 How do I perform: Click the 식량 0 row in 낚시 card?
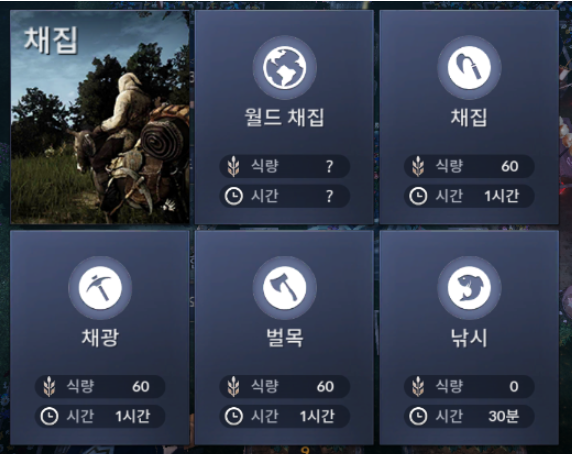[x=469, y=386]
